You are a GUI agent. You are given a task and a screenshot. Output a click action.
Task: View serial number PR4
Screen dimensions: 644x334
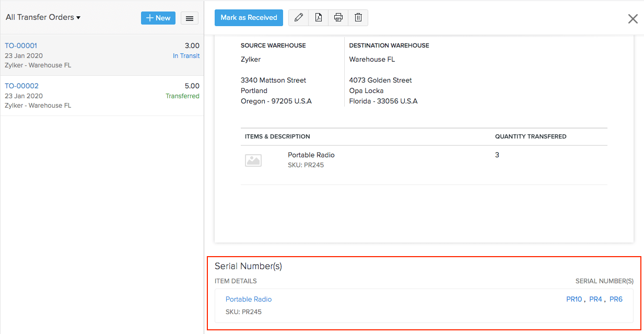point(595,299)
